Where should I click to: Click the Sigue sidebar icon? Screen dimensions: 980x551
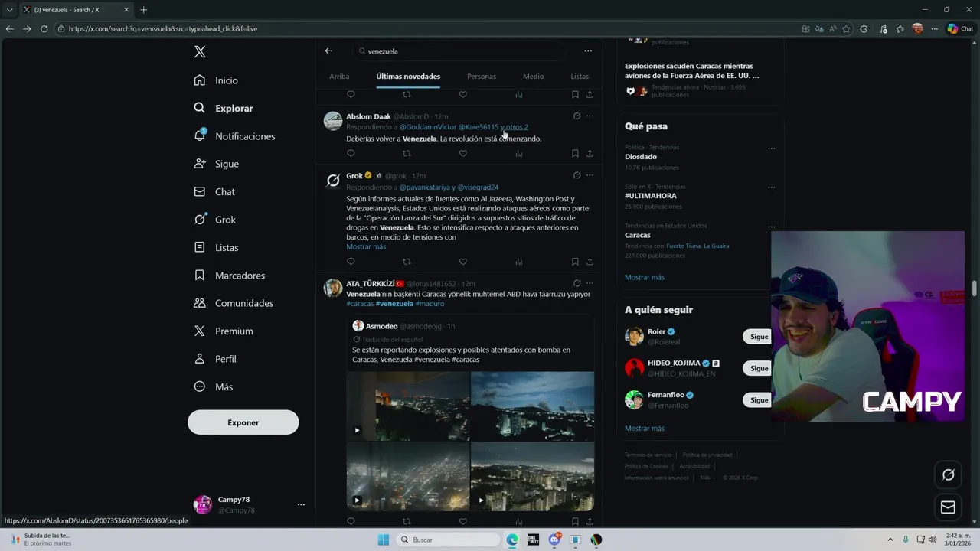click(200, 164)
